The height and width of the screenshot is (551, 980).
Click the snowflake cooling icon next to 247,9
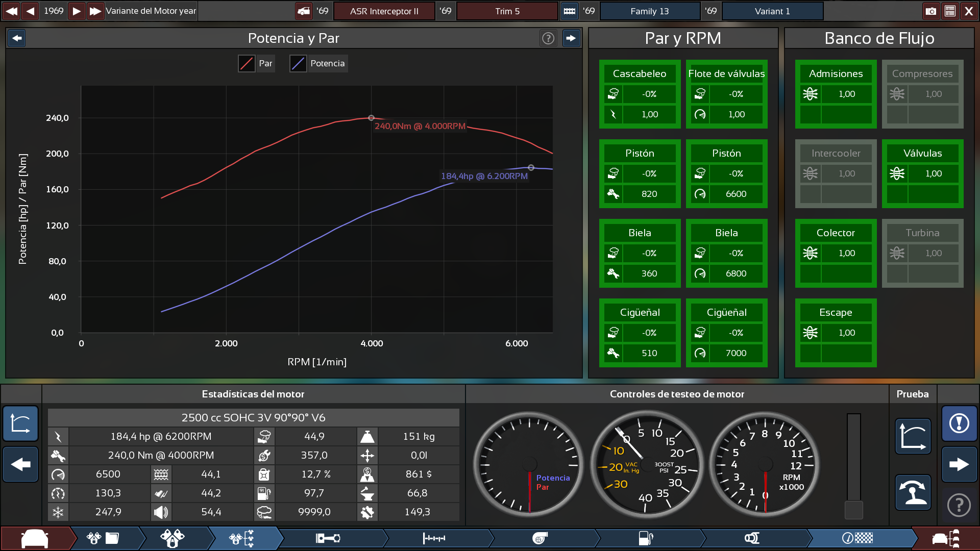click(x=58, y=512)
